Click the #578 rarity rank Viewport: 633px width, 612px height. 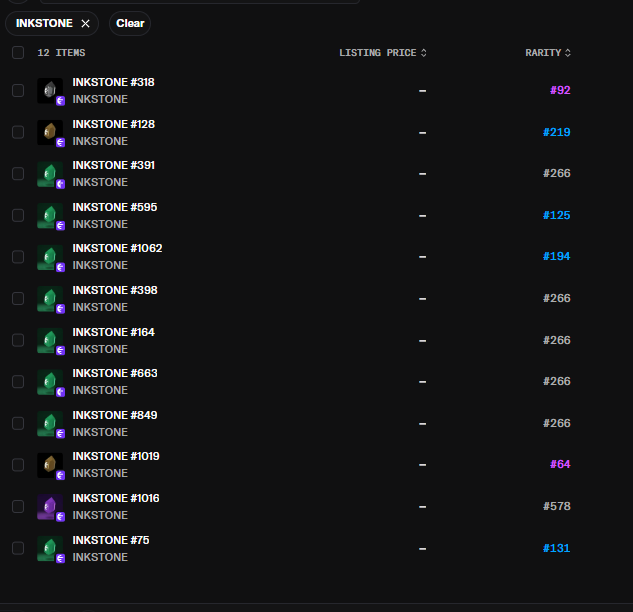click(x=556, y=506)
